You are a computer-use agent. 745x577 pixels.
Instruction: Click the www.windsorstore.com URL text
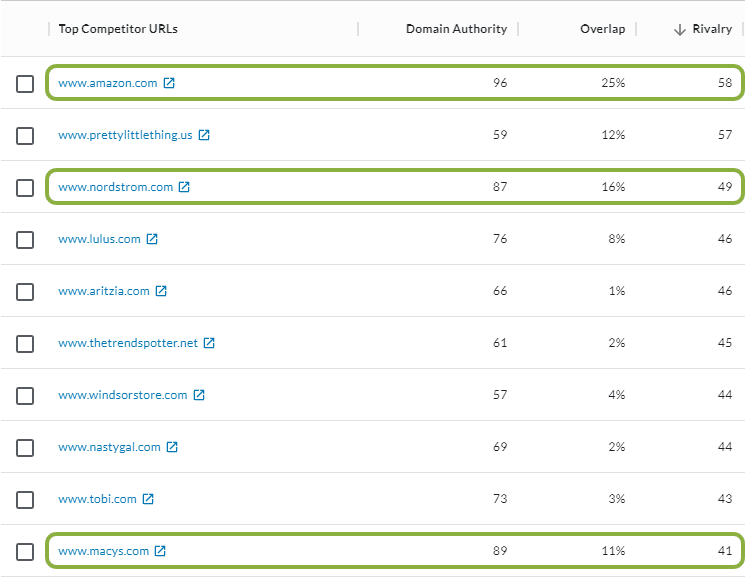point(122,395)
